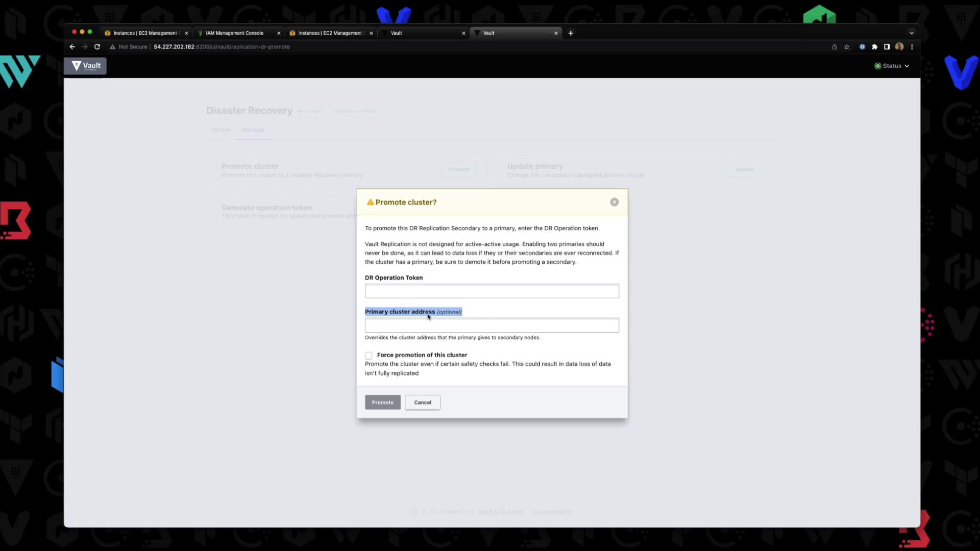
Task: Switch to the IAM Management Console tab
Action: pyautogui.click(x=235, y=33)
